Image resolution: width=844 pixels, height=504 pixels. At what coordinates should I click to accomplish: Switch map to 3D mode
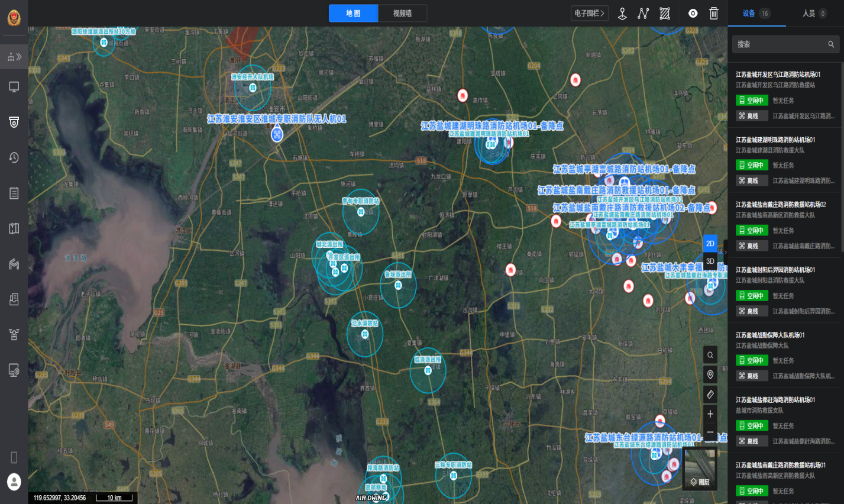click(710, 261)
